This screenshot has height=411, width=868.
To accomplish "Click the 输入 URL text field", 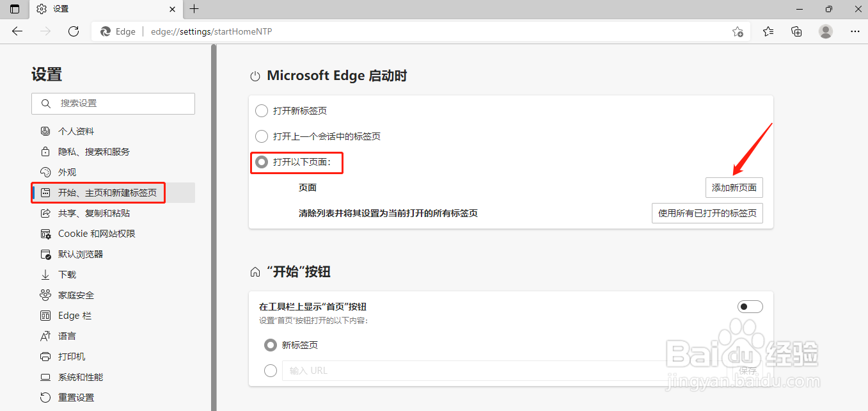I will click(x=505, y=371).
